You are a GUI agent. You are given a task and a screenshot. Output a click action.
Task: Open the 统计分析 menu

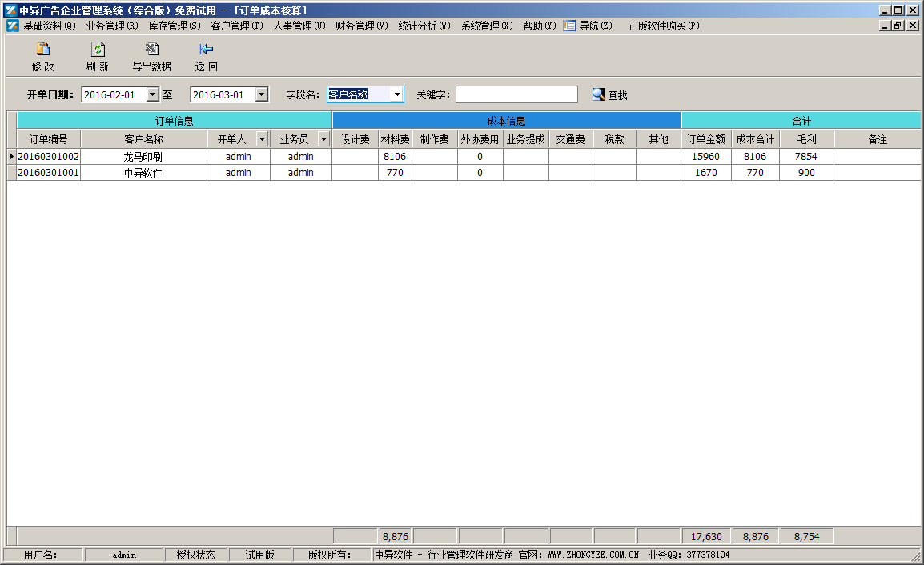coord(424,26)
